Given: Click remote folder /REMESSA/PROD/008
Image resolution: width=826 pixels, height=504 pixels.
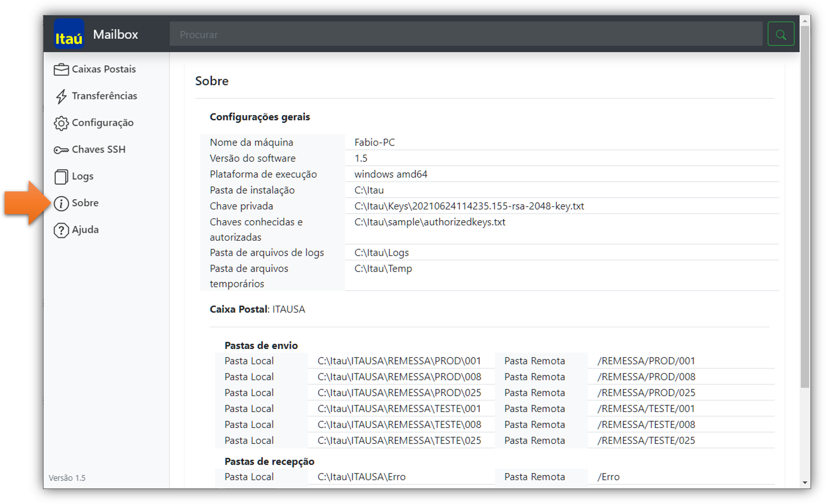Looking at the screenshot, I should click(646, 377).
